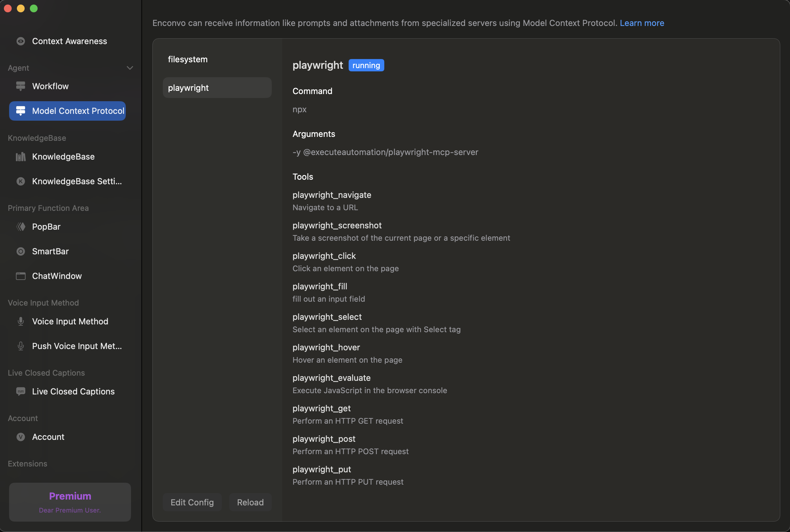The image size is (790, 532).
Task: Click the Context Awareness eye icon
Action: pos(21,41)
